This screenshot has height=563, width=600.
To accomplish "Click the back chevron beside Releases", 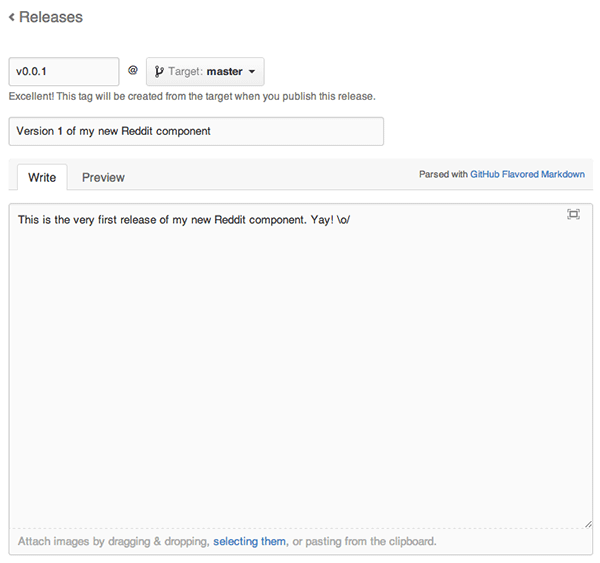I will tap(12, 17).
